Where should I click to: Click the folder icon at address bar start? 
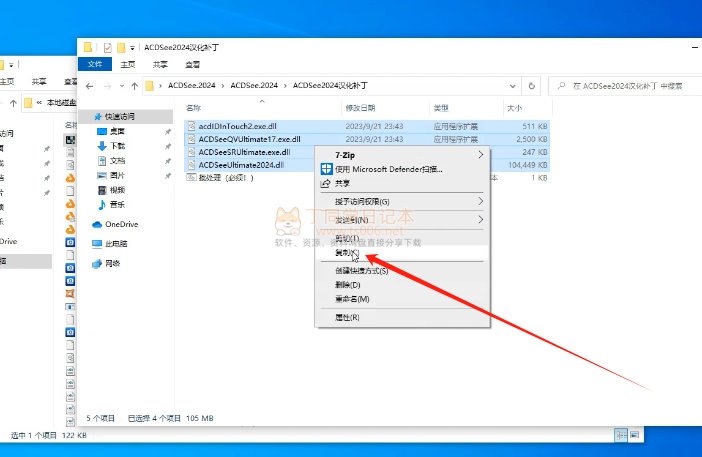pos(150,85)
